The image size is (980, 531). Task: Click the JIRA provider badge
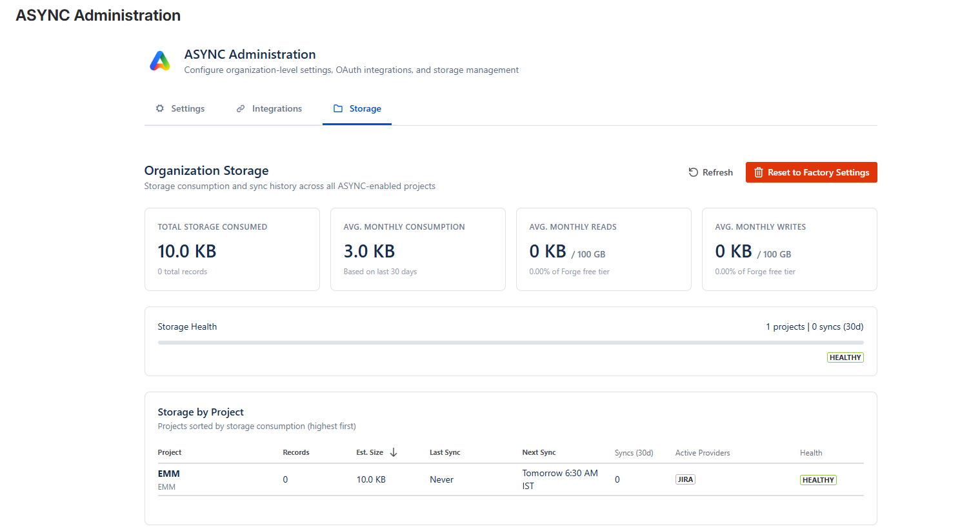(x=685, y=479)
